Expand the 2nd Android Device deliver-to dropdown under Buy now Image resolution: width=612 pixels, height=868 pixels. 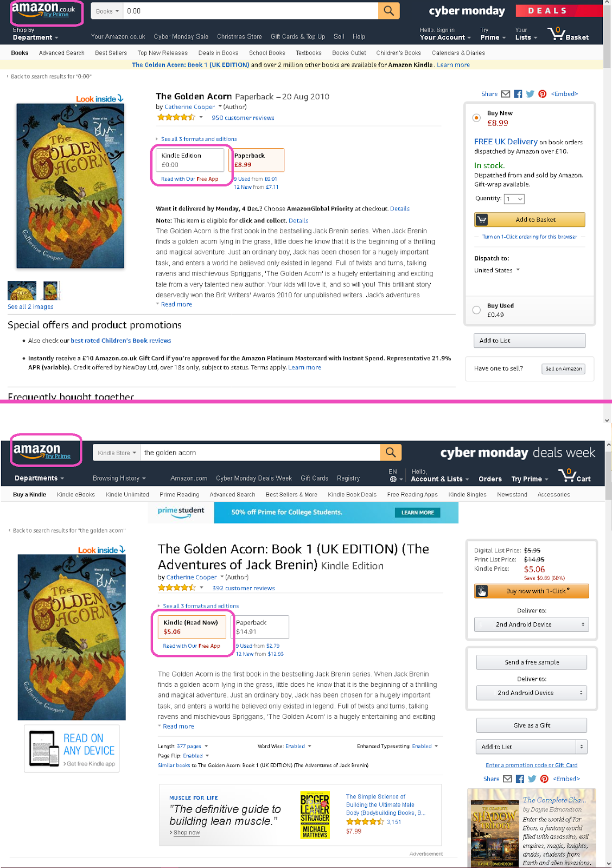coord(531,624)
